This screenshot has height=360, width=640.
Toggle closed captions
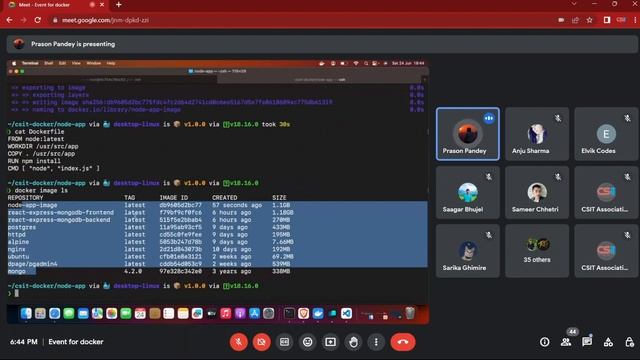284,342
